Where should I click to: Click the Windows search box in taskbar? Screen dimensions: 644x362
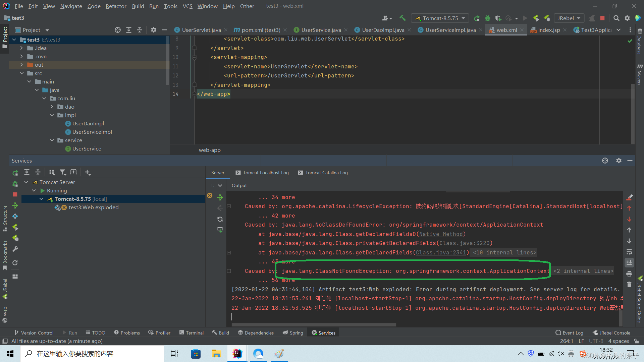coord(92,354)
